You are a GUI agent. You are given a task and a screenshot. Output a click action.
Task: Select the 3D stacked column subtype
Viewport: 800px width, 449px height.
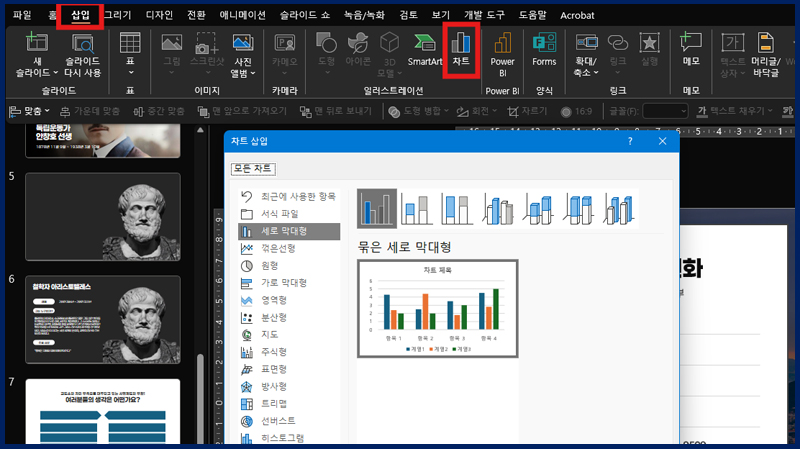[538, 208]
